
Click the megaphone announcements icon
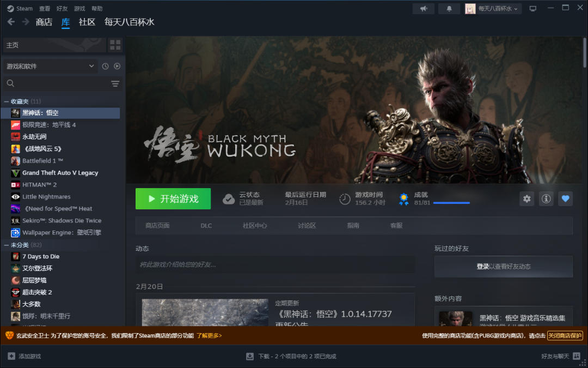tap(424, 9)
